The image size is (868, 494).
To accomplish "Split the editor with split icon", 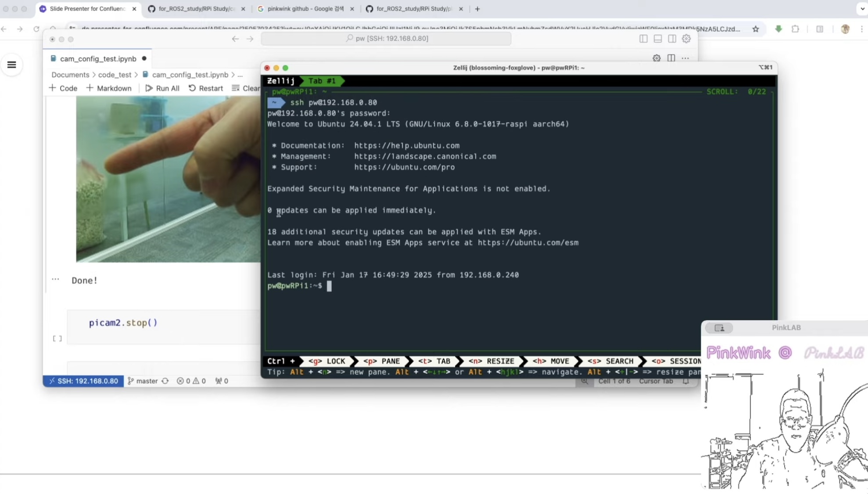I will [671, 58].
